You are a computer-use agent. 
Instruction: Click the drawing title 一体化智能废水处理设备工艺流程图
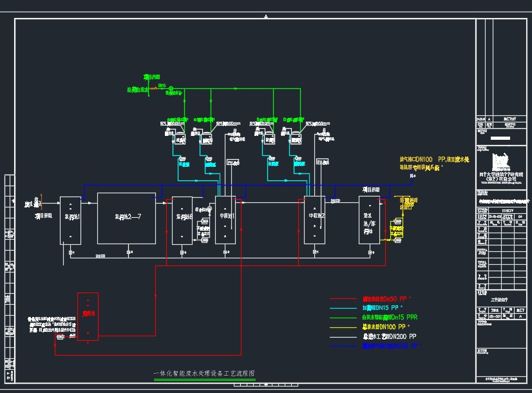(x=204, y=373)
